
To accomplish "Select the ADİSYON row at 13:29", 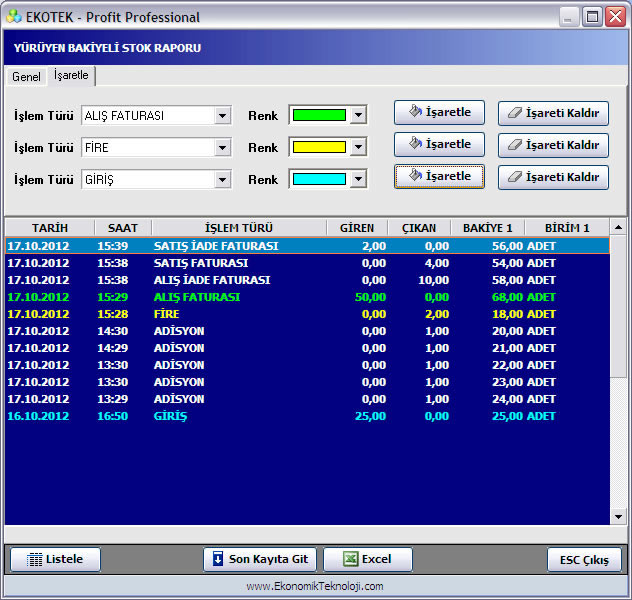I will [x=308, y=399].
